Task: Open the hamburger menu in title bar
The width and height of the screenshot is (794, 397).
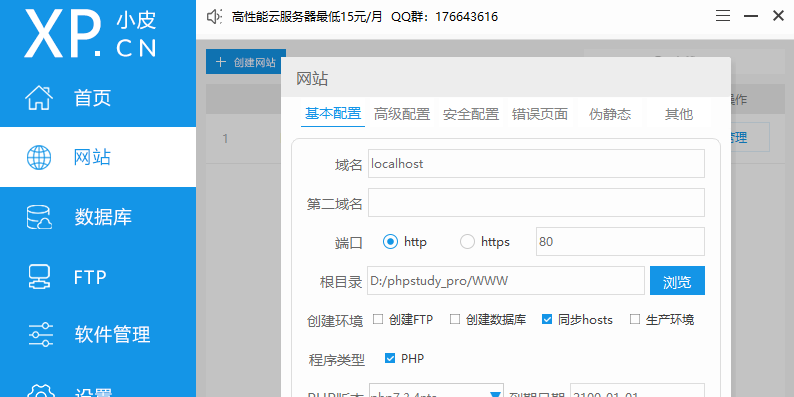Action: 723,16
